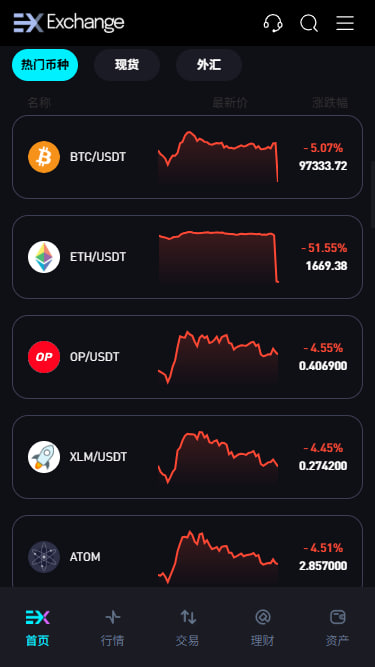Screen dimensions: 375x667
Task: Open the ETH/USDT pair row
Action: click(188, 257)
